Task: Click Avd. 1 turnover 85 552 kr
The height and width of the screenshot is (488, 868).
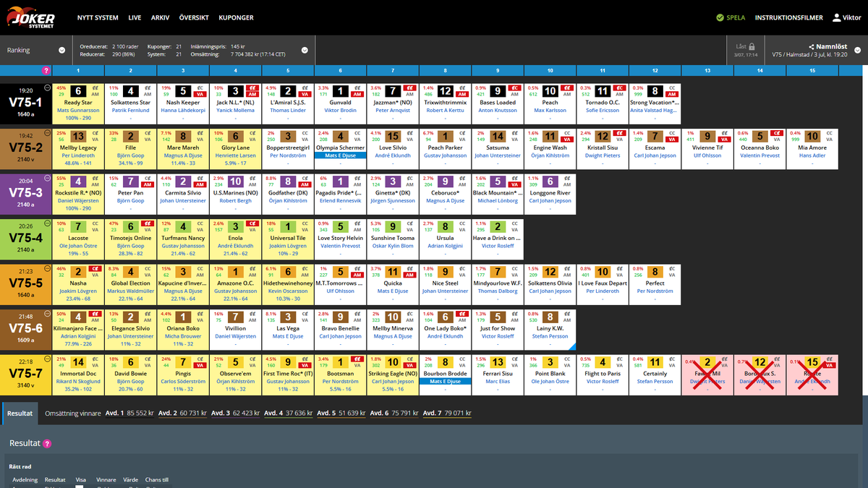Action: (130, 414)
